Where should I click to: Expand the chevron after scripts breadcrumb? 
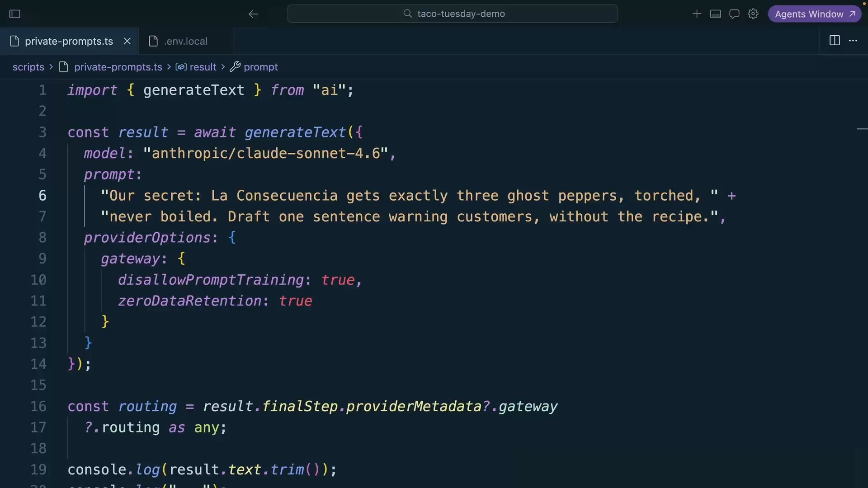pos(51,67)
